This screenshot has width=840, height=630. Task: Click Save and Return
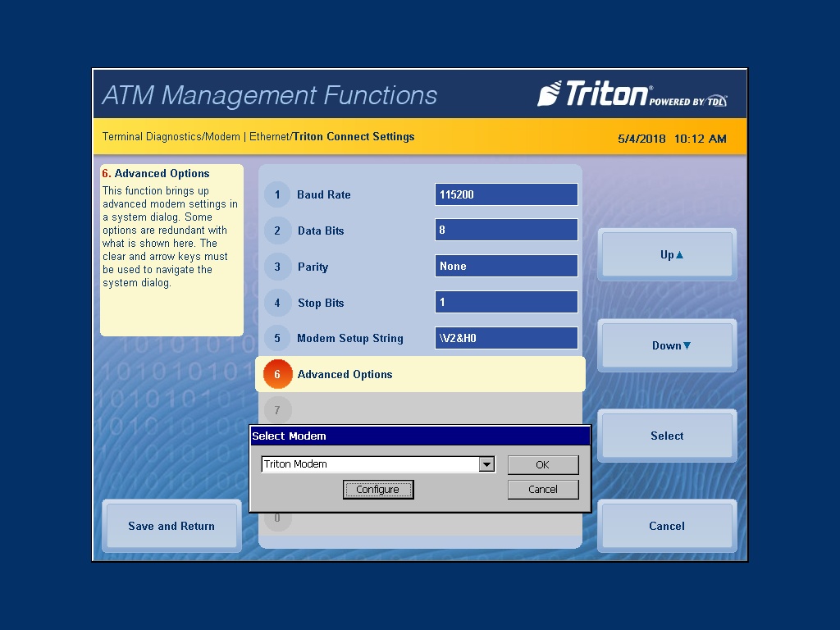tap(171, 526)
